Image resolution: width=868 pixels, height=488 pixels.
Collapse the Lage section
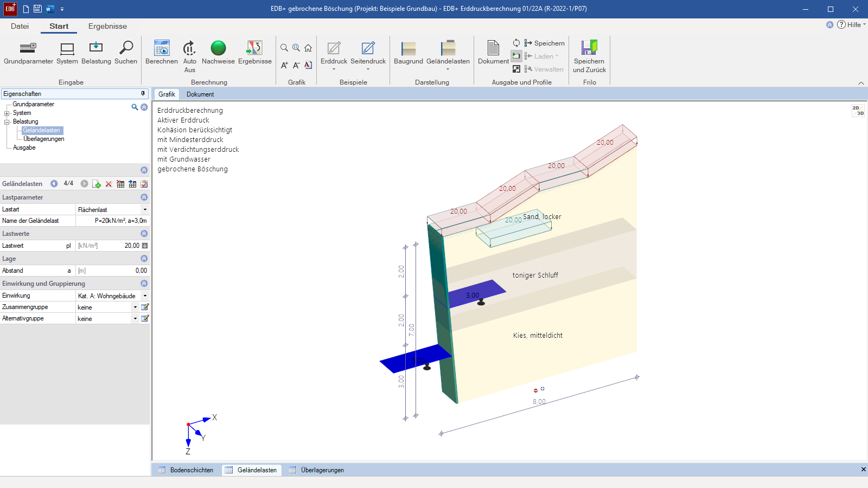144,259
